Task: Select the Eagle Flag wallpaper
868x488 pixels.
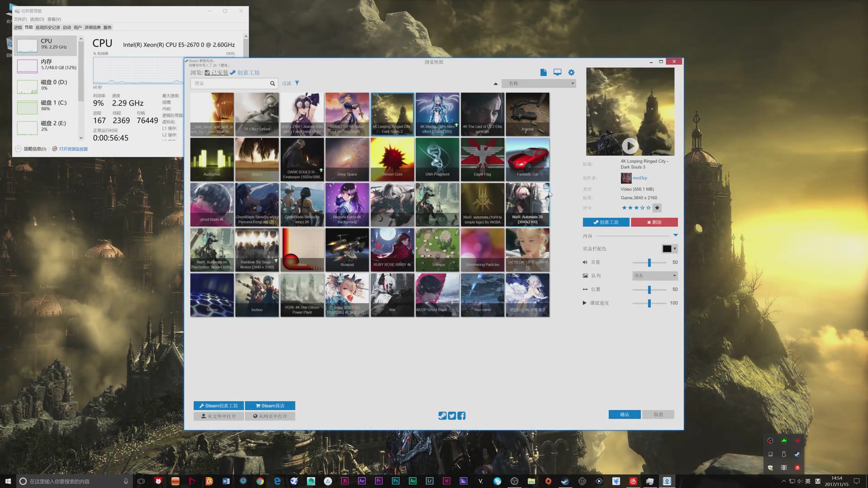Action: [x=482, y=160]
